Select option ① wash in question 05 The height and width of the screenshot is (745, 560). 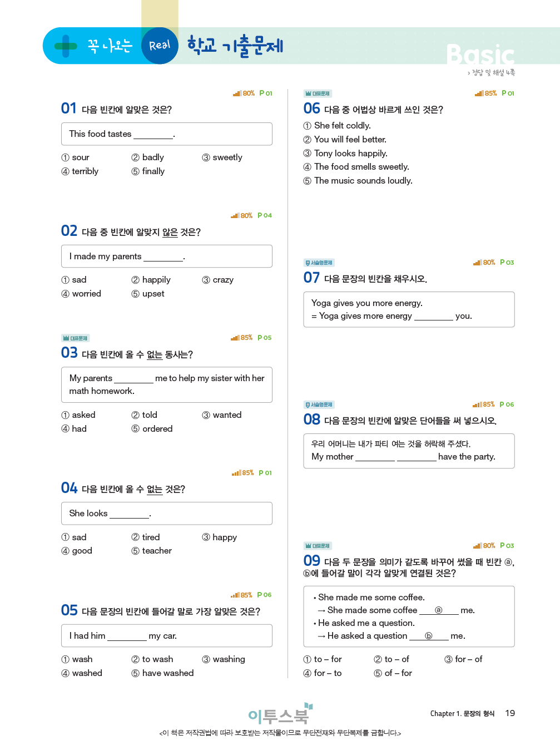[77, 659]
